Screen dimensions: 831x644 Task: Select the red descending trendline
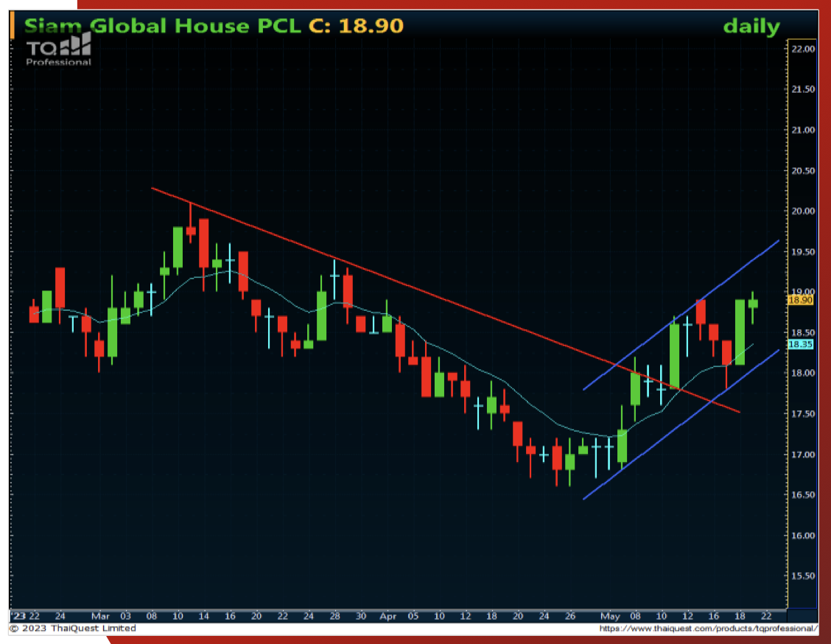445,299
